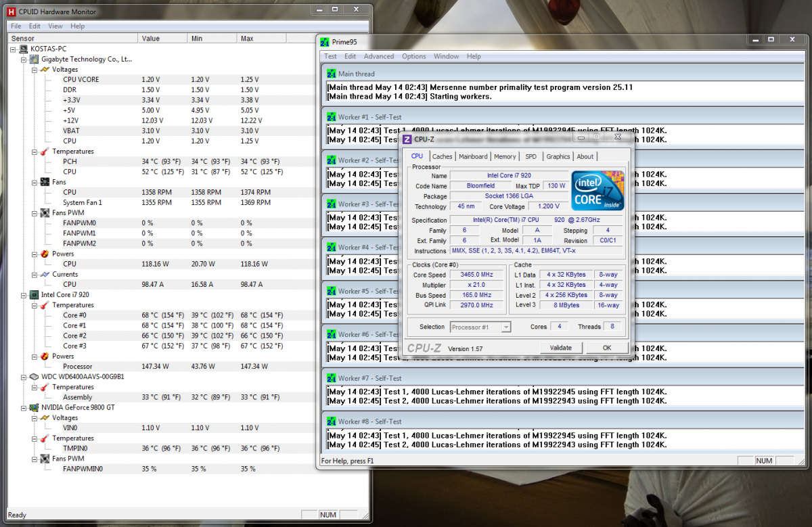Viewport: 812px width, 527px height.
Task: Collapse the KOSTAS-PC tree node
Action: click(x=14, y=49)
